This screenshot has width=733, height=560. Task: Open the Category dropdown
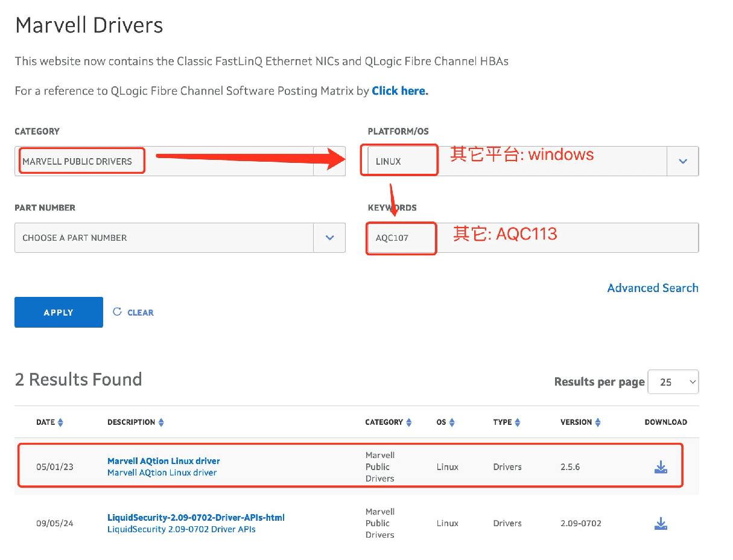pyautogui.click(x=180, y=161)
